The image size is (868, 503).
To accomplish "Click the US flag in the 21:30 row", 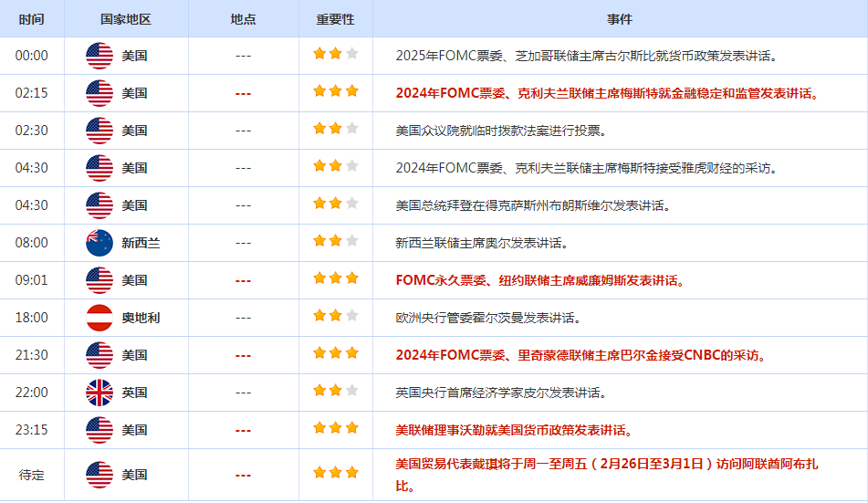I will pyautogui.click(x=99, y=355).
